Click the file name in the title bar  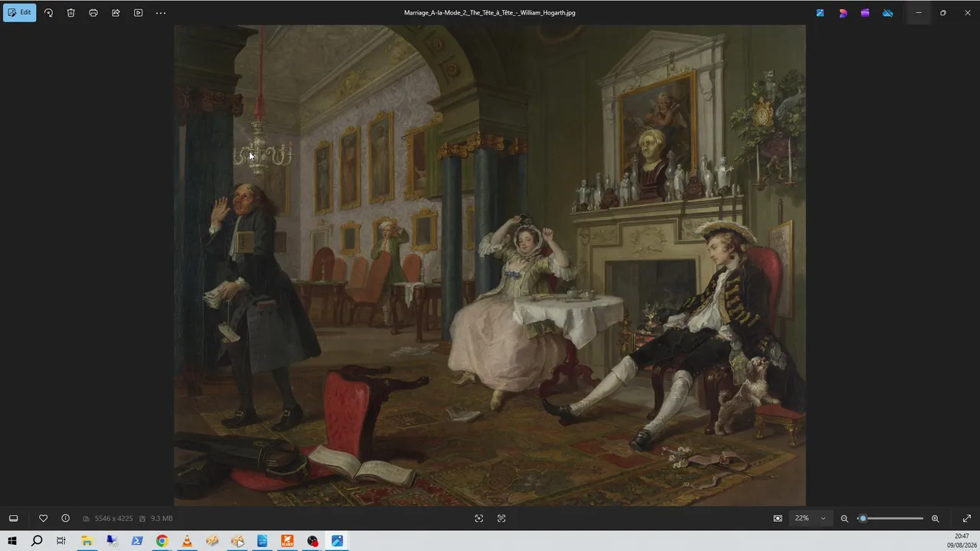[489, 13]
